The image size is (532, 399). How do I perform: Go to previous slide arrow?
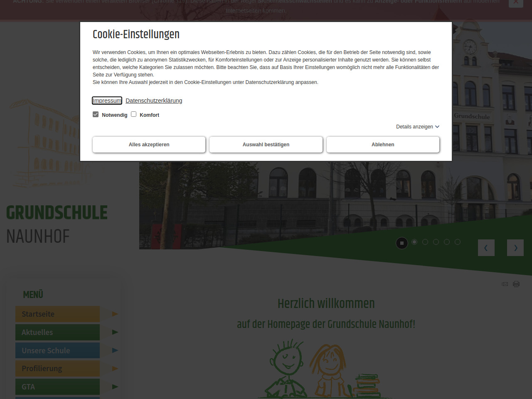486,248
